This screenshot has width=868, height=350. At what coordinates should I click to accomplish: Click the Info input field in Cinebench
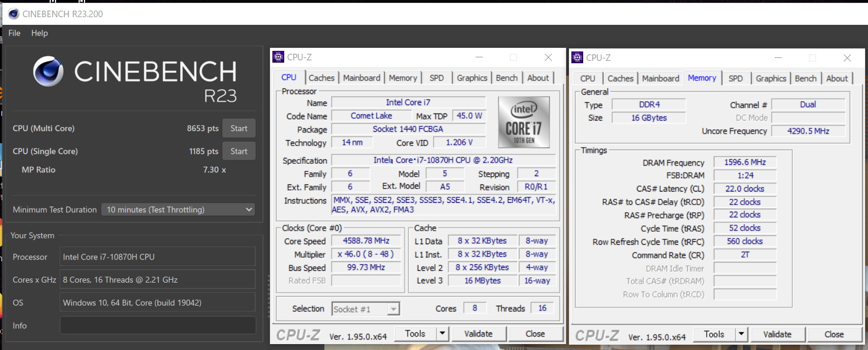tap(158, 325)
